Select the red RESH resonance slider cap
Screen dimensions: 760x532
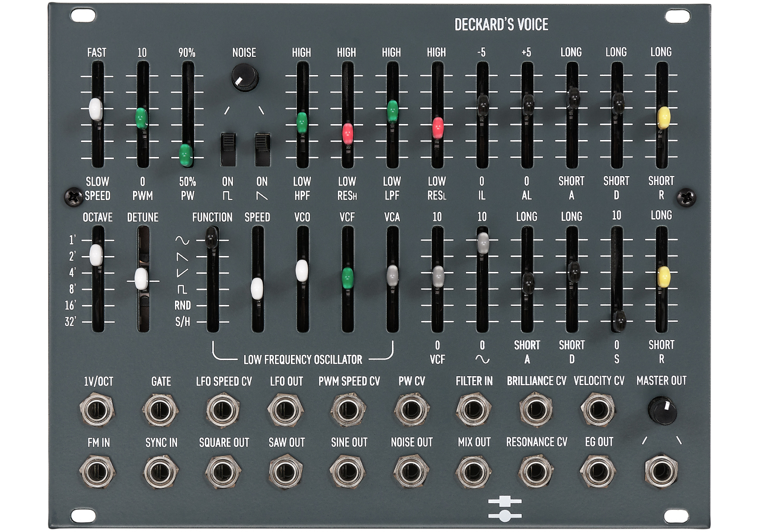(347, 133)
